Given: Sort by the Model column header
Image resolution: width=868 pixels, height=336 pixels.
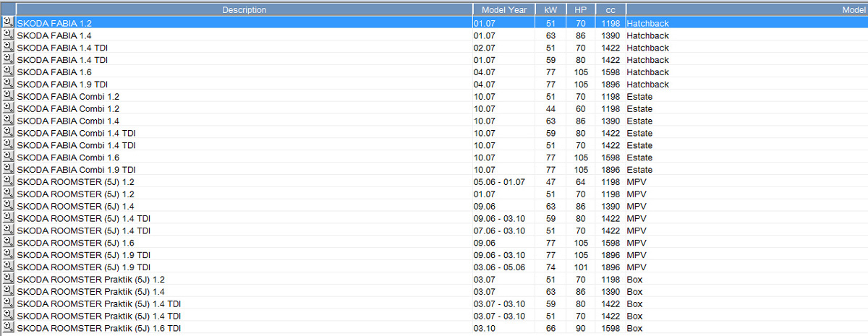Looking at the screenshot, I should click(x=747, y=10).
